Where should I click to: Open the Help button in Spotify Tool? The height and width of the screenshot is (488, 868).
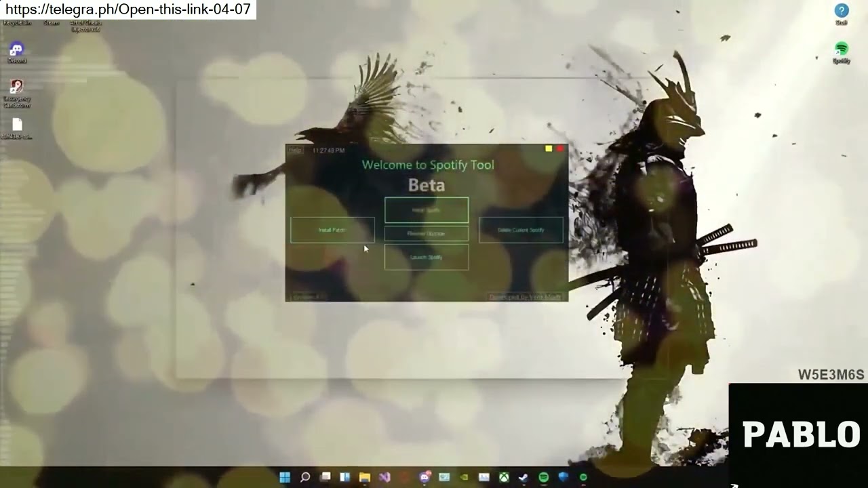295,150
